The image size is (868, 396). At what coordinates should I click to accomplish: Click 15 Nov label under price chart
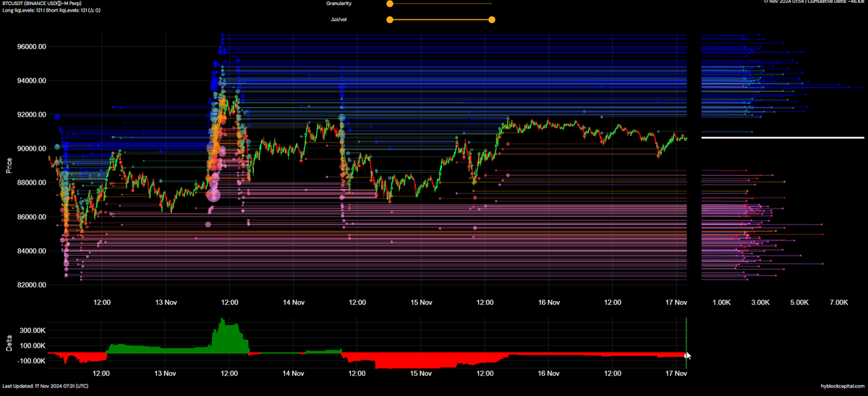click(x=421, y=301)
